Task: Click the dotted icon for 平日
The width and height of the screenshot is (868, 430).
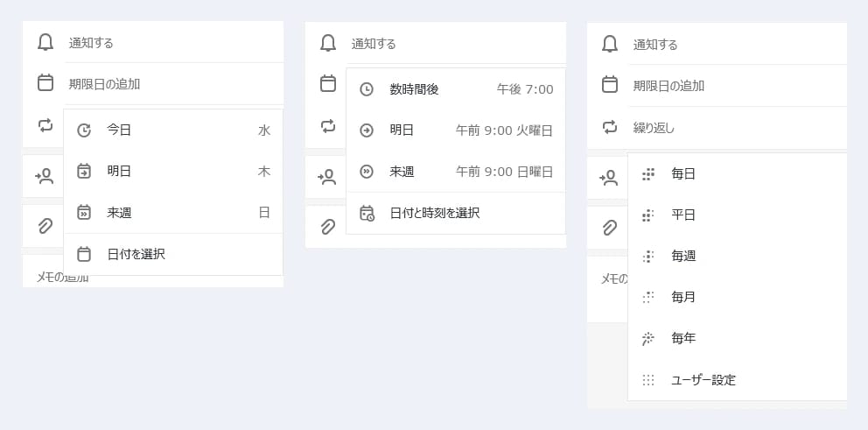Action: (x=647, y=215)
